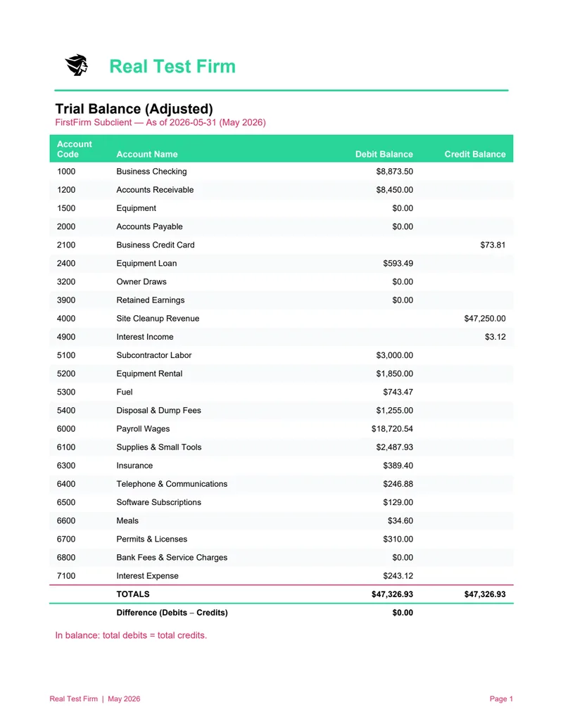563x728 pixels.
Task: Select the 'Permits & Licenses' account name
Action: [151, 539]
